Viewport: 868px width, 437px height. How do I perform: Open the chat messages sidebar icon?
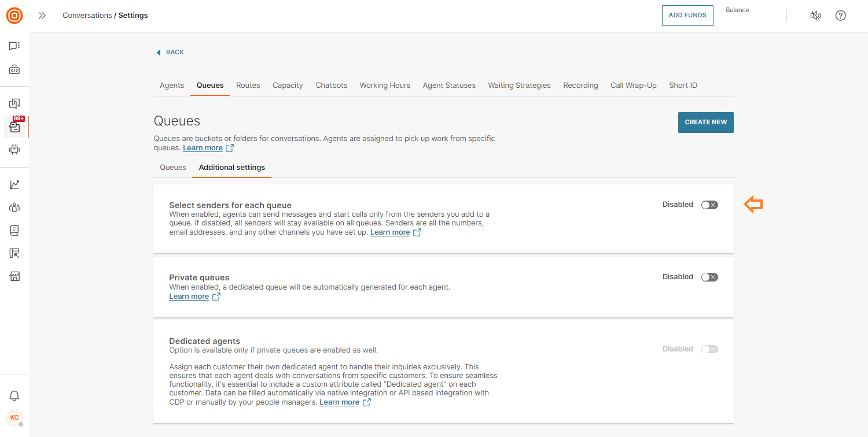click(14, 46)
